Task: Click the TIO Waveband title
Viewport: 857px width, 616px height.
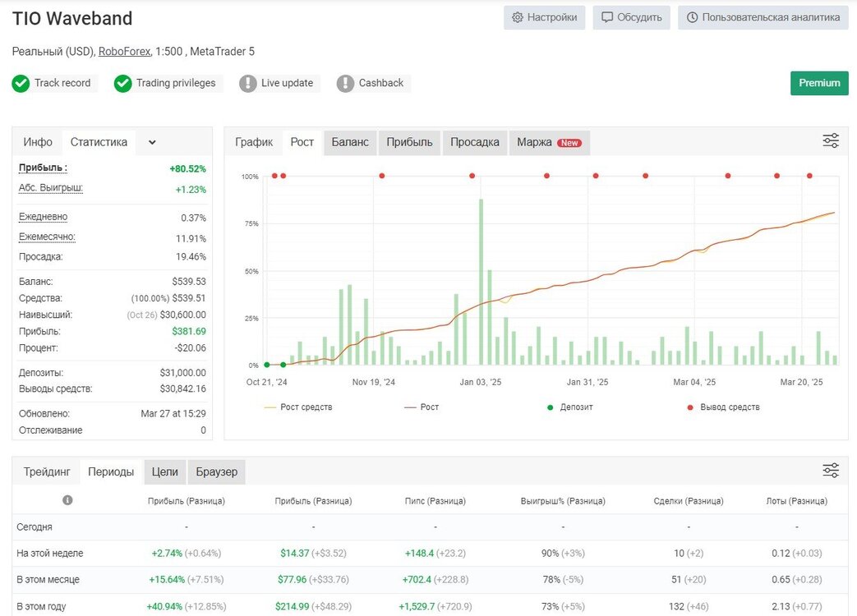Action: click(x=72, y=19)
